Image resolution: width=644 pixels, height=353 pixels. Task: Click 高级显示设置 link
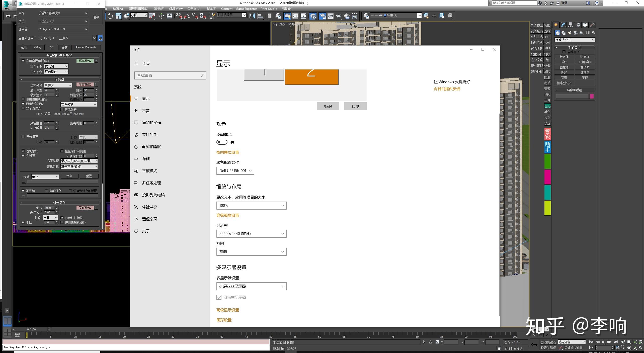[x=227, y=310]
